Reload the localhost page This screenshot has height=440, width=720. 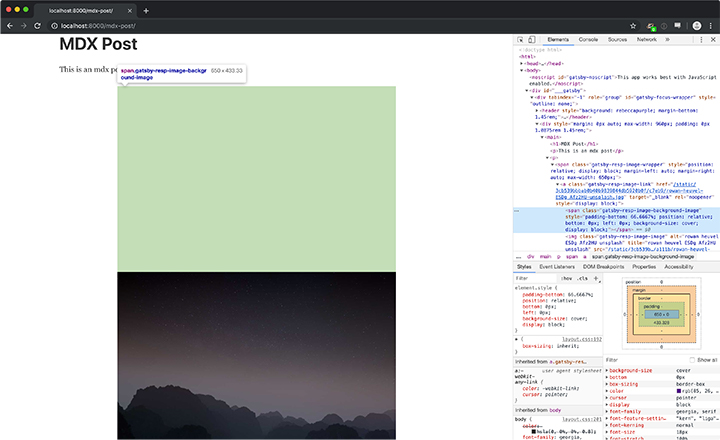(38, 26)
